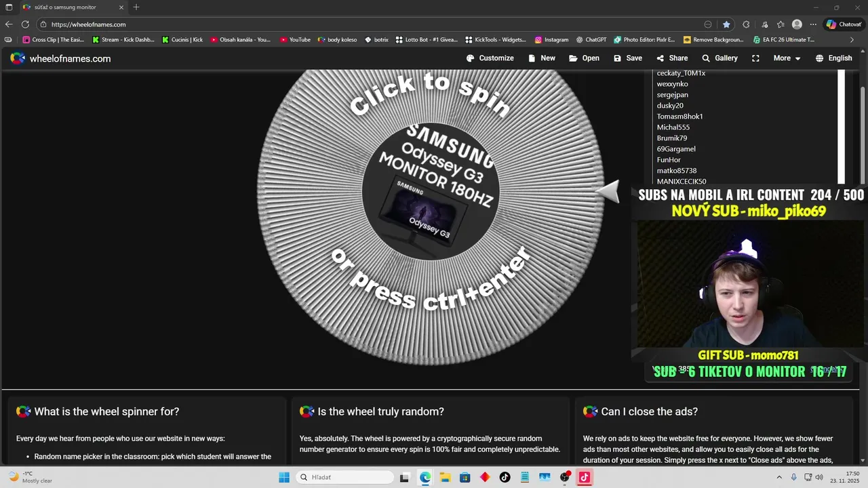Select entry 'Tomasm8hok1' in the list
Screen dimensions: 868x488
(x=679, y=117)
